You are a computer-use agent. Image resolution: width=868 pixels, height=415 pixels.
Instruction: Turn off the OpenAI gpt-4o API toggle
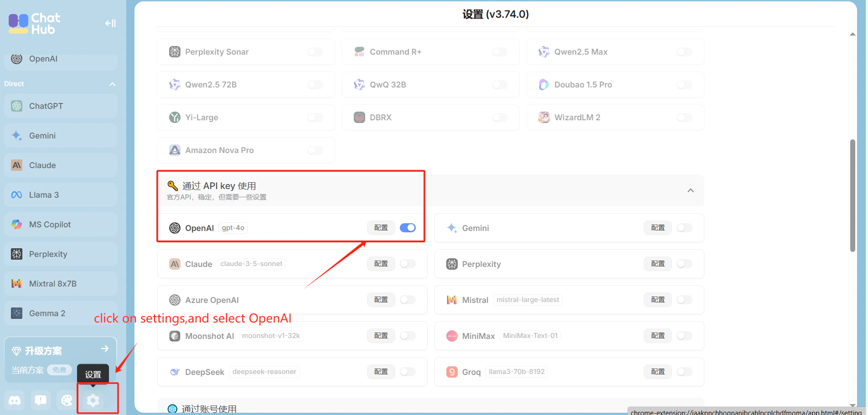[407, 228]
